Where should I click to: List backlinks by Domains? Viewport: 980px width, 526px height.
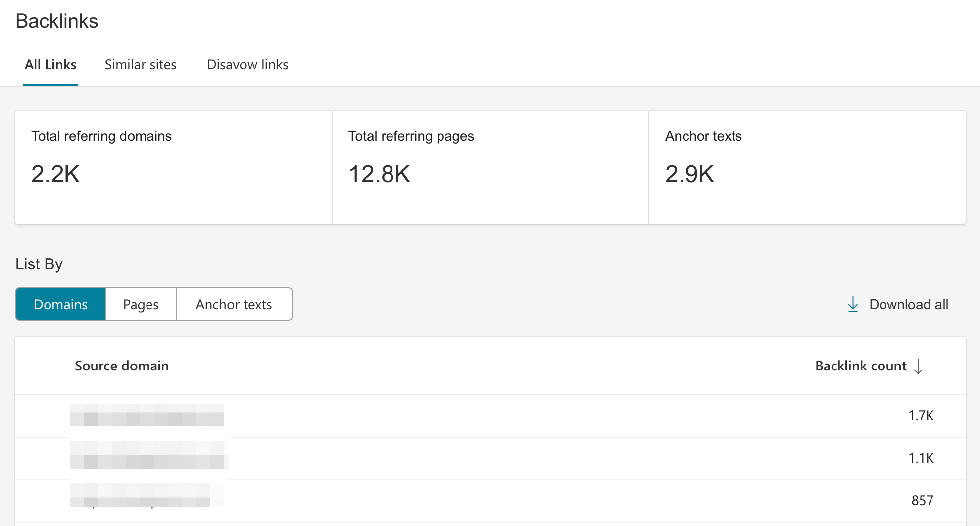(x=61, y=304)
